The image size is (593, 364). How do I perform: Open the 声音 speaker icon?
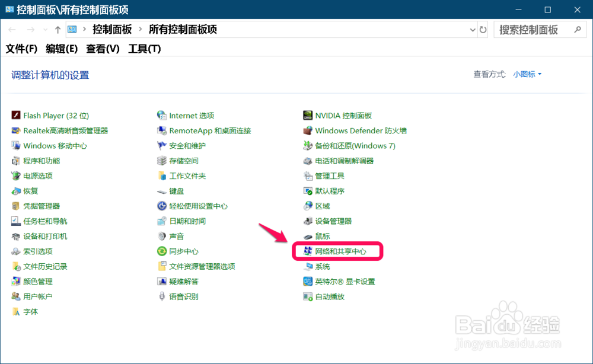(162, 236)
